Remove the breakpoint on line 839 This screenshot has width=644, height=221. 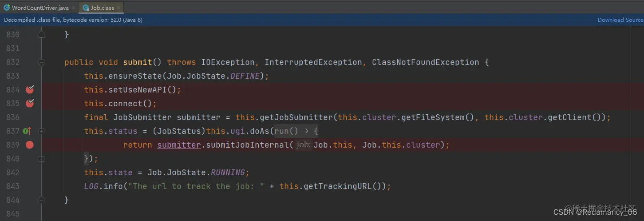point(30,145)
